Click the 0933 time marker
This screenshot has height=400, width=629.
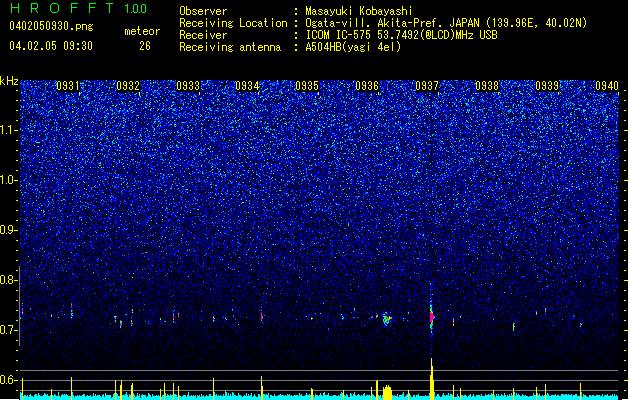coord(188,86)
